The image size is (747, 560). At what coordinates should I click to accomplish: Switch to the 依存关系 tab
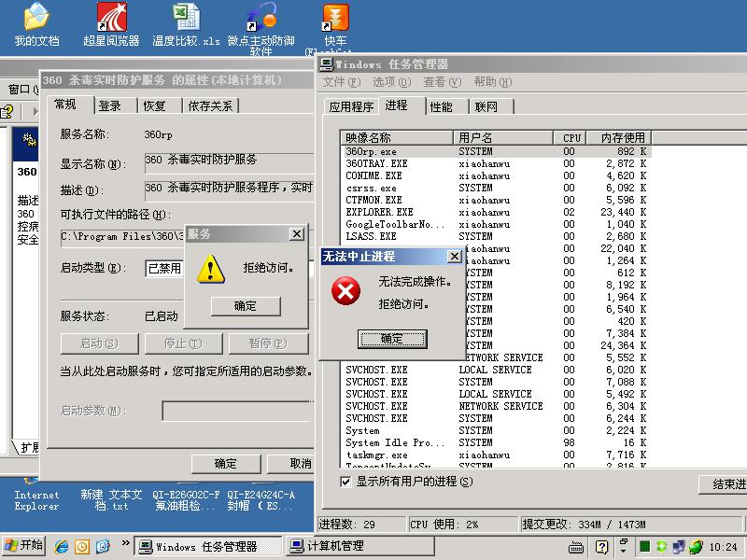pos(210,105)
